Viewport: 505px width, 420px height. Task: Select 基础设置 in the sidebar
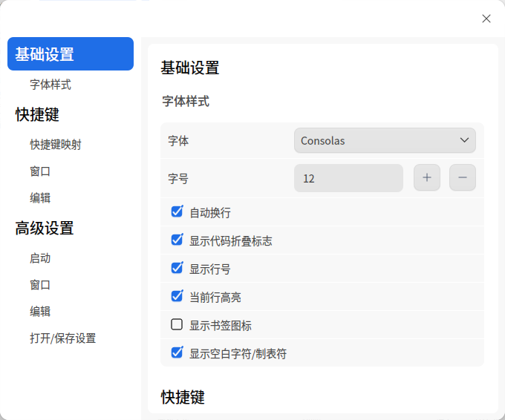pyautogui.click(x=71, y=53)
